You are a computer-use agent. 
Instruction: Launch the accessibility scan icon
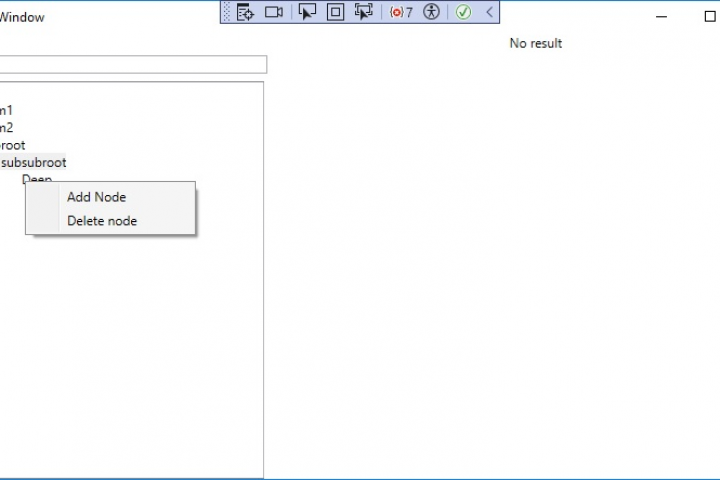click(431, 12)
